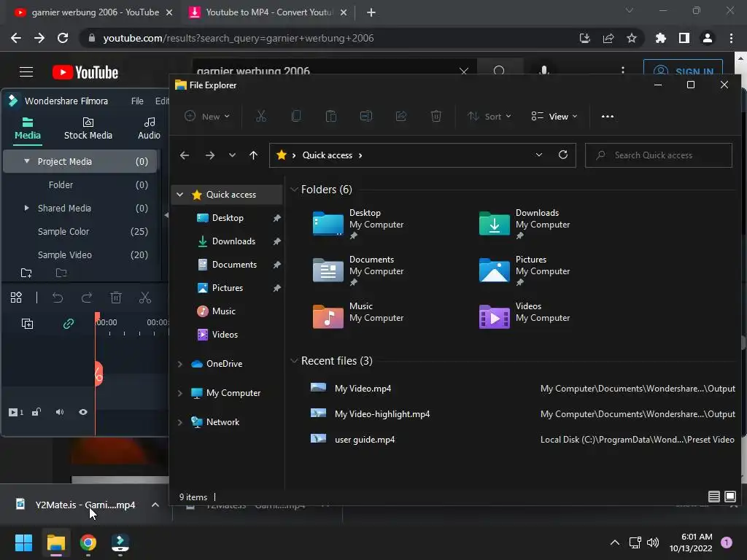The image size is (747, 560).
Task: Click Chrome bookmark star icon
Action: pos(631,38)
